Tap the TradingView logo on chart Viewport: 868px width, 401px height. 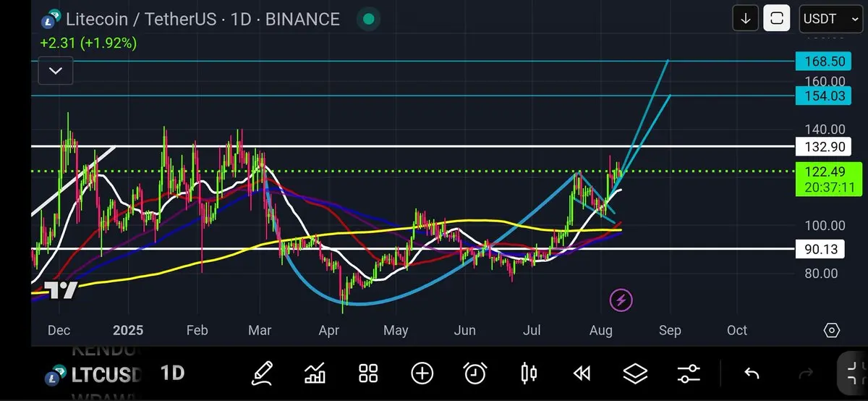point(61,291)
